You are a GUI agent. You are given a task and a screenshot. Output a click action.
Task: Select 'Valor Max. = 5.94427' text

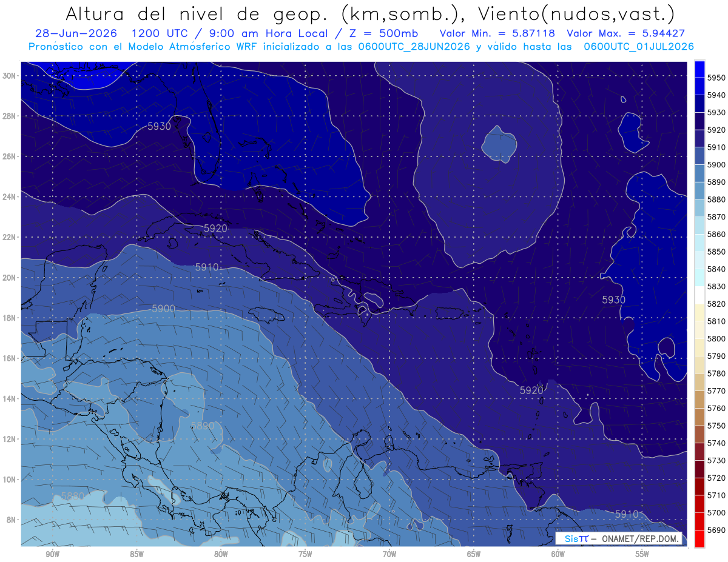626,34
